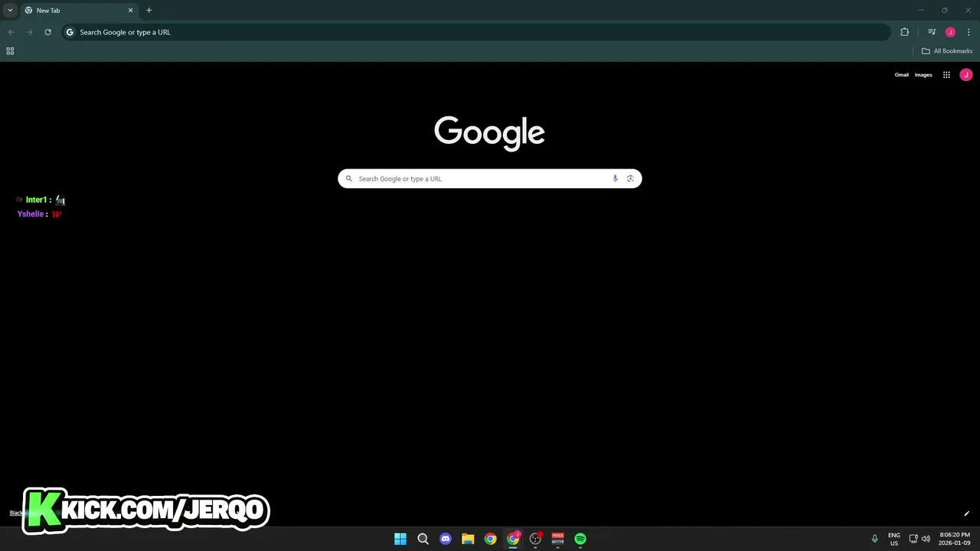The image size is (980, 551).
Task: Click the browser forward arrow
Action: click(29, 32)
